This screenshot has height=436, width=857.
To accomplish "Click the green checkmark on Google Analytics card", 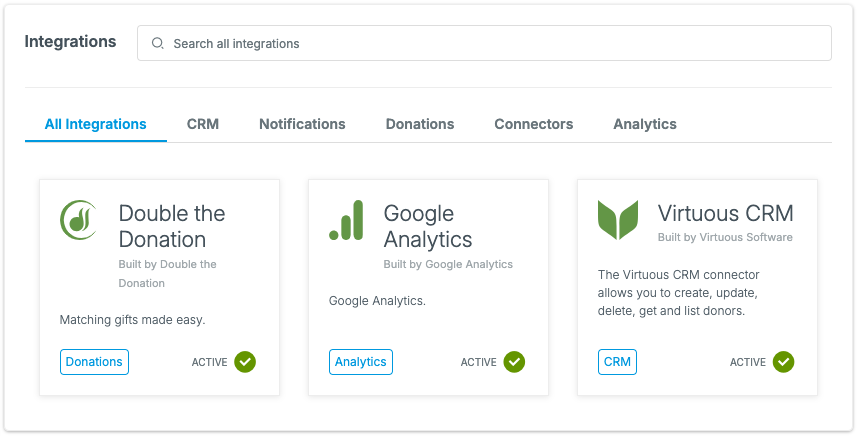I will coord(514,362).
